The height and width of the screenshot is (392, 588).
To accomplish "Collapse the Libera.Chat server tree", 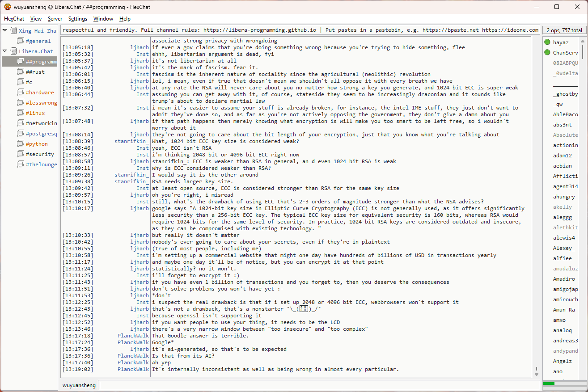I will 5,51.
